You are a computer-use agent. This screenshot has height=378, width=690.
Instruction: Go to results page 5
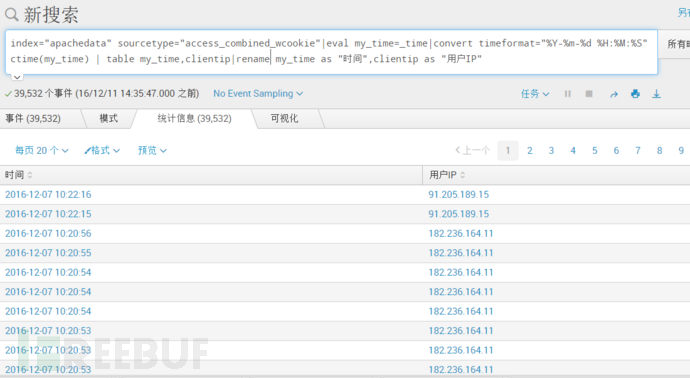coord(595,150)
